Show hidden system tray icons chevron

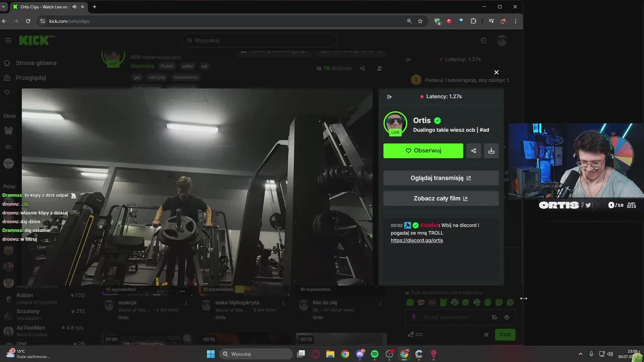click(x=580, y=354)
